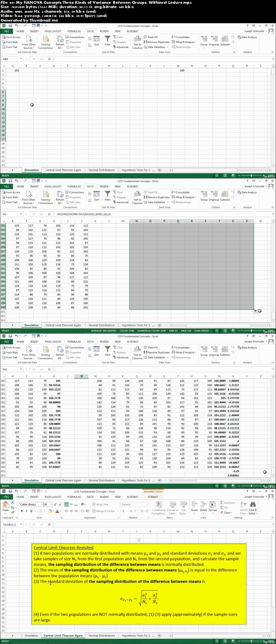Click the Quick Analysis icon below the N1 selection
The width and height of the screenshot is (276, 644).
click(x=256, y=312)
